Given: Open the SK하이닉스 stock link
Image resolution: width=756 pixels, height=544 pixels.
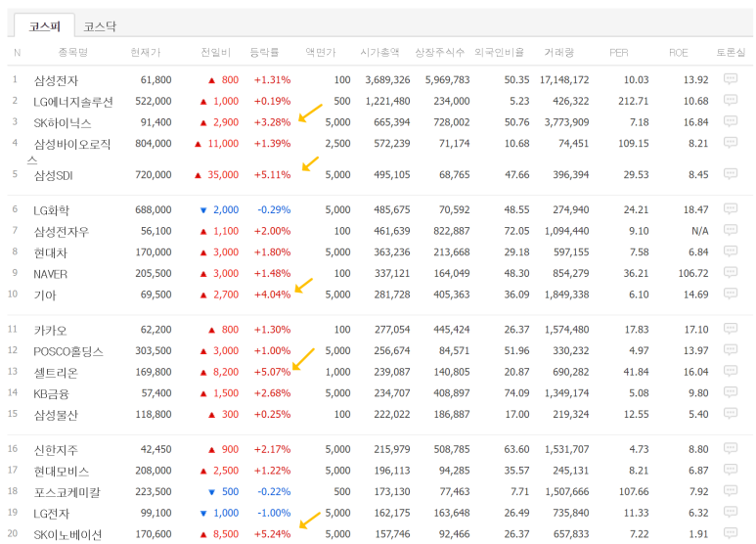Looking at the screenshot, I should (x=63, y=123).
